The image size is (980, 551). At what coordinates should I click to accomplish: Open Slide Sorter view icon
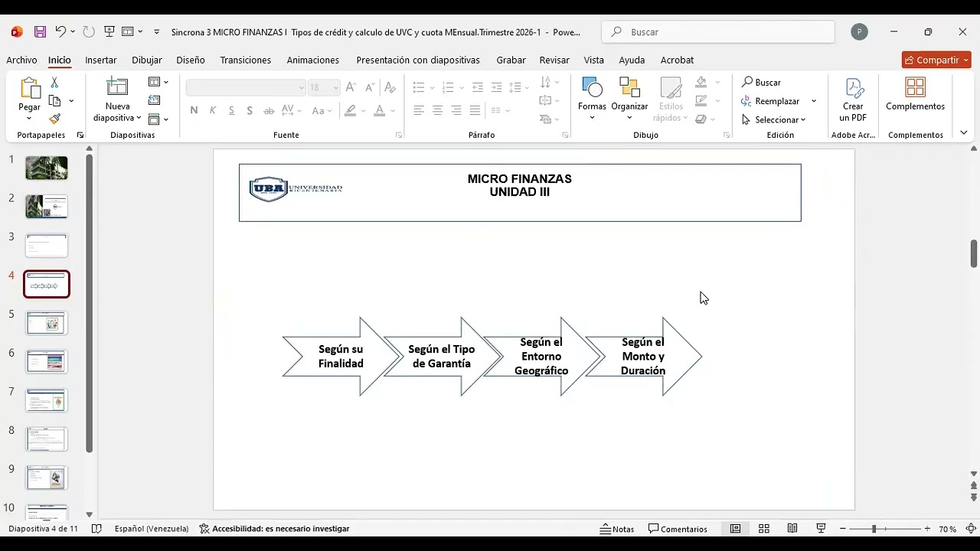pos(763,529)
